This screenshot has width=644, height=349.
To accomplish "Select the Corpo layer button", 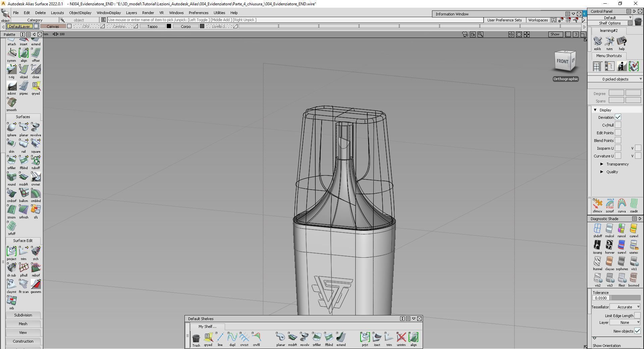I will pos(186,26).
